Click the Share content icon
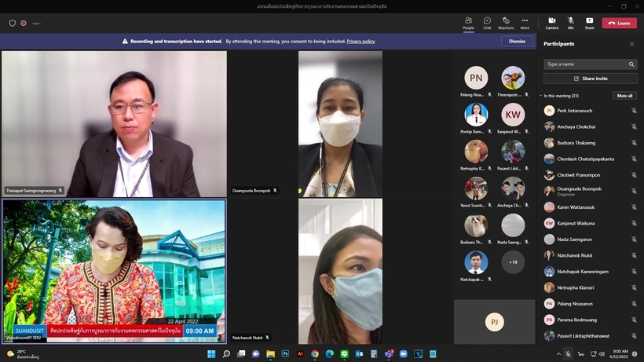This screenshot has width=644, height=362. (589, 23)
